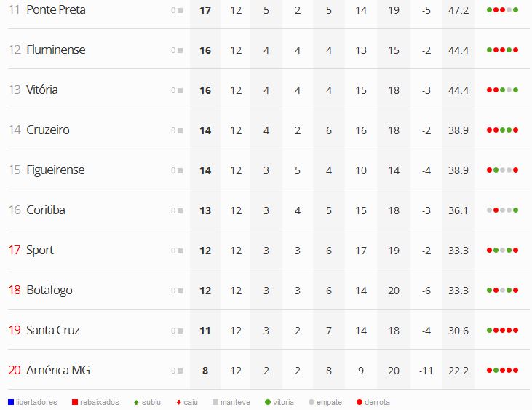Click Fluminense's position-change gray square icon
This screenshot has height=410, width=532.
tap(180, 50)
